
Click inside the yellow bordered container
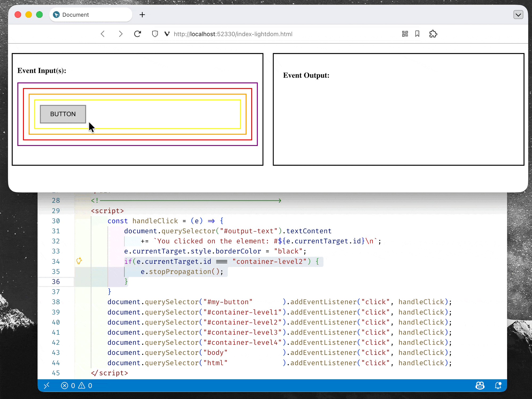coord(165,114)
